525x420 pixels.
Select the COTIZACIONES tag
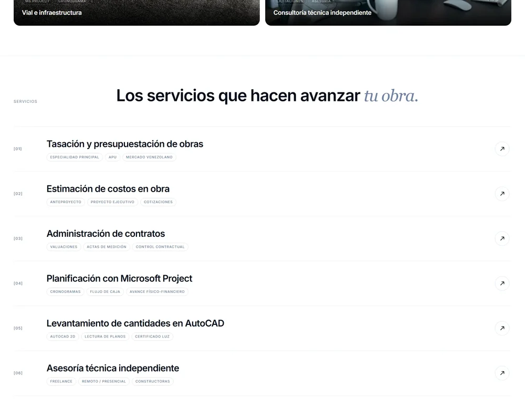159,202
